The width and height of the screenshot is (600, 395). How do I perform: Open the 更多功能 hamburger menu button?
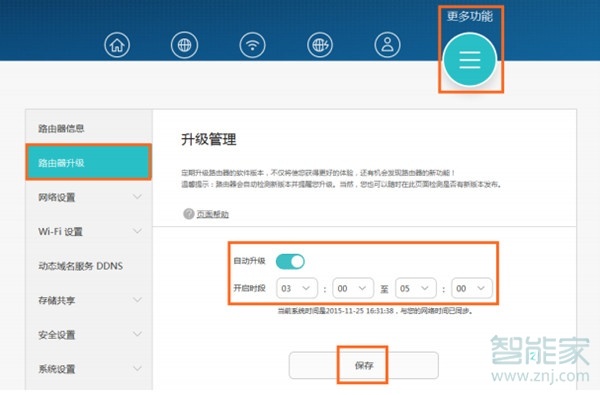tap(470, 60)
